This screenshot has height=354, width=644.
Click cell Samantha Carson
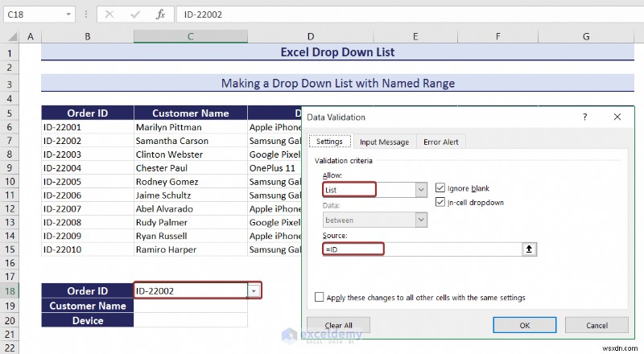pos(191,141)
